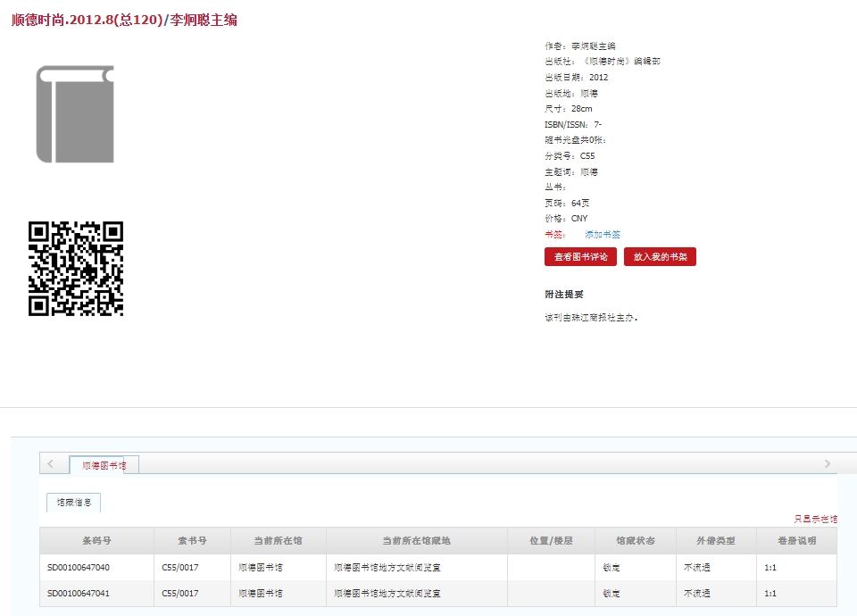Image resolution: width=857 pixels, height=616 pixels.
Task: Open the 馆藏信息 tab
Action: (x=74, y=503)
